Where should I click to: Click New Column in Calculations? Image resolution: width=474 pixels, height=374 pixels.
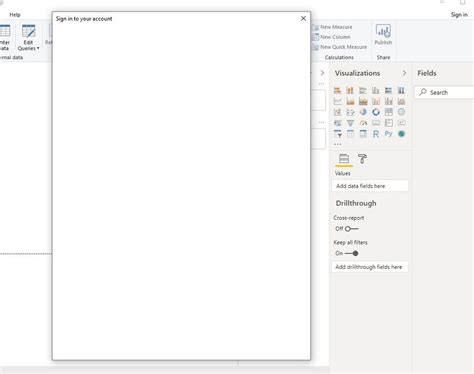pos(332,37)
